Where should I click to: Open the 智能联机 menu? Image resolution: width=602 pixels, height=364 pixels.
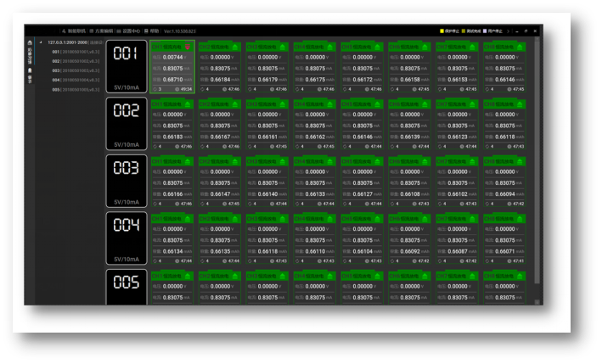(74, 31)
